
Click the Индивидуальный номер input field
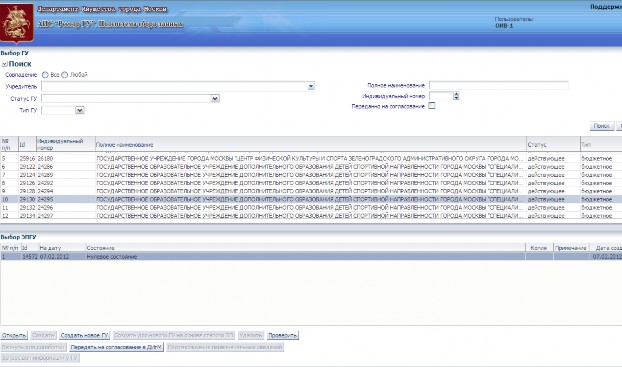(441, 96)
